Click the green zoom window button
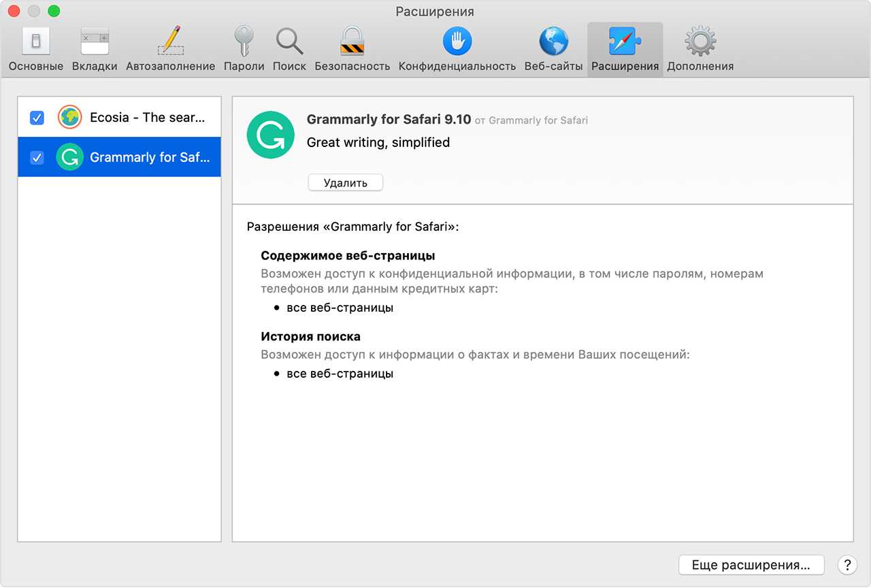Screen dimensions: 871x588 [54, 12]
